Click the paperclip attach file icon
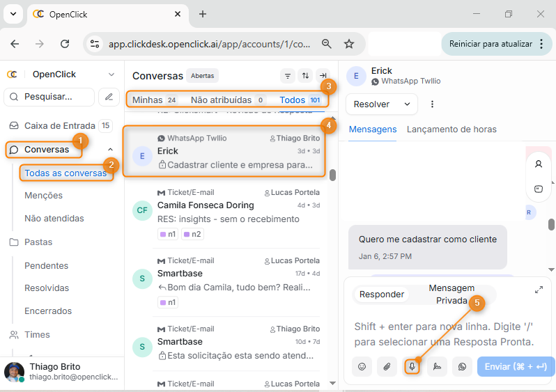The width and height of the screenshot is (556, 392). click(387, 366)
